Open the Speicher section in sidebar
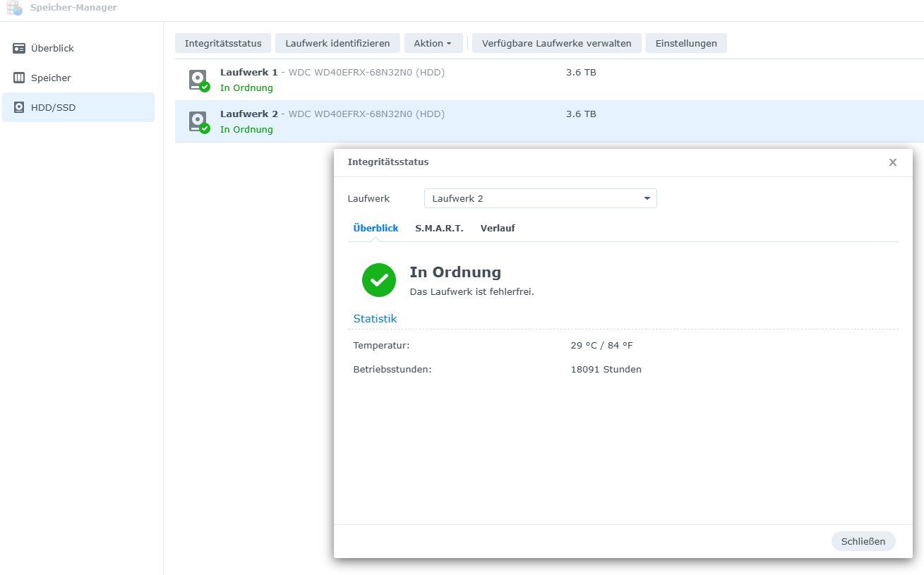Image resolution: width=924 pixels, height=575 pixels. [78, 78]
